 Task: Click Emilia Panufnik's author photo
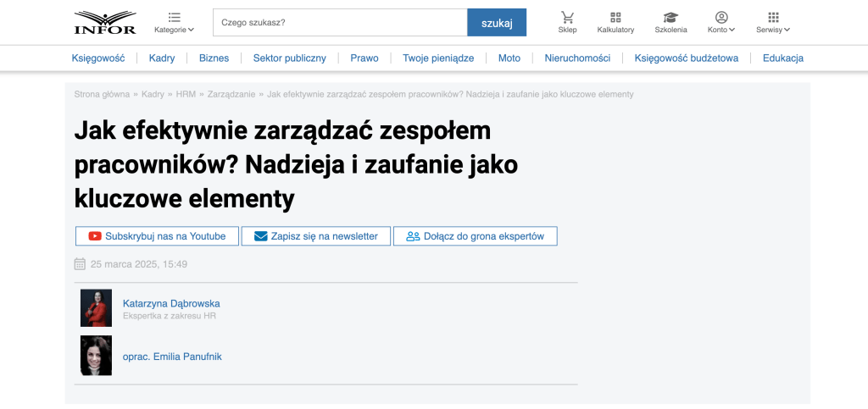pyautogui.click(x=96, y=356)
